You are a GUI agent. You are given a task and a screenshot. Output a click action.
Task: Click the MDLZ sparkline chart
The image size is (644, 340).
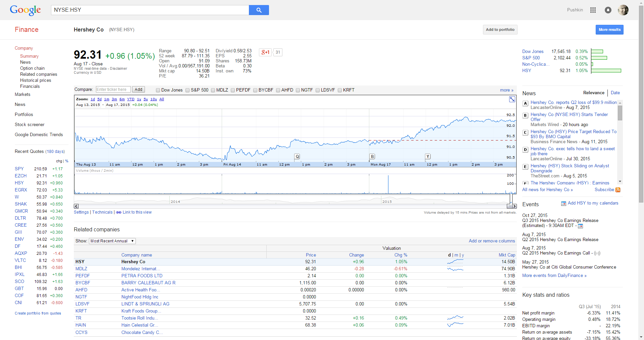click(455, 269)
